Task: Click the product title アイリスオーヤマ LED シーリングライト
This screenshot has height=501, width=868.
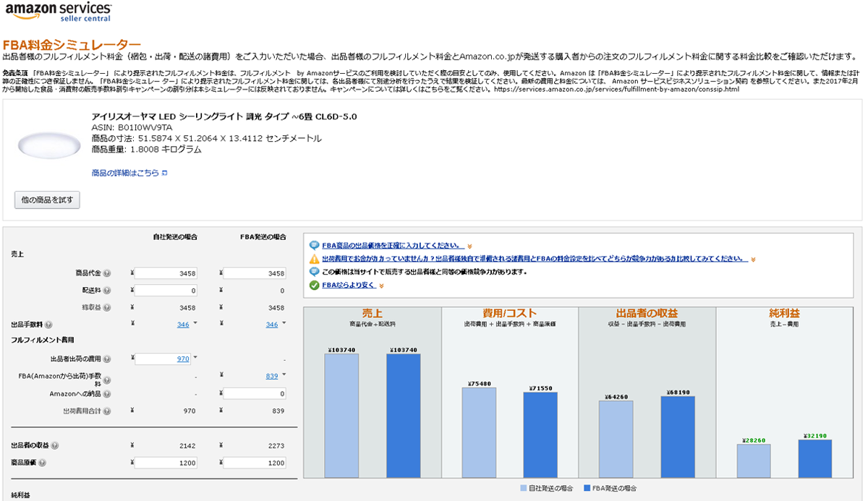Action: point(224,116)
